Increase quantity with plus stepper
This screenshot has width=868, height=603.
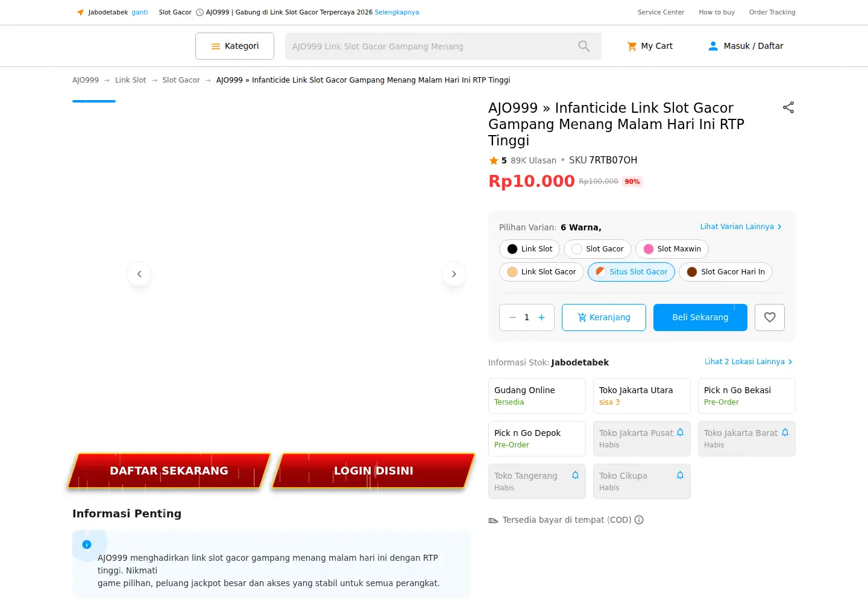click(541, 317)
